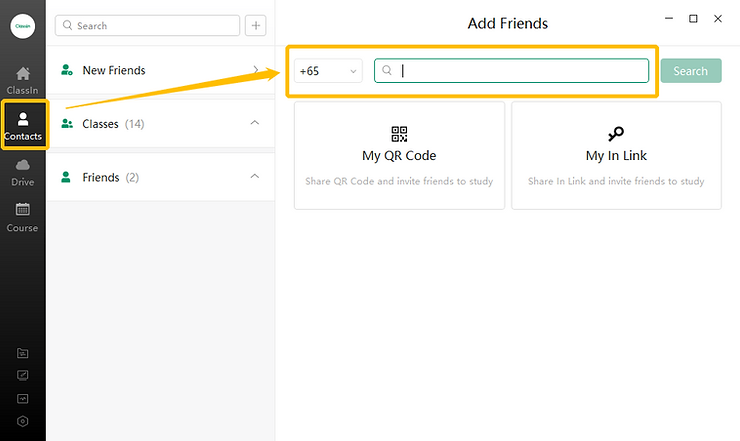740x441 pixels.
Task: Collapse the Friends (2) list
Action: click(x=254, y=177)
